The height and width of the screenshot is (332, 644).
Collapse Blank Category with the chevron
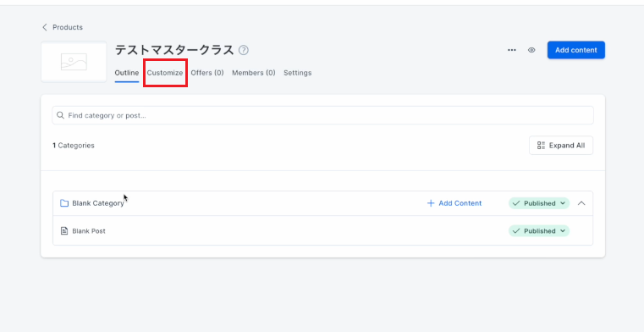coord(581,203)
